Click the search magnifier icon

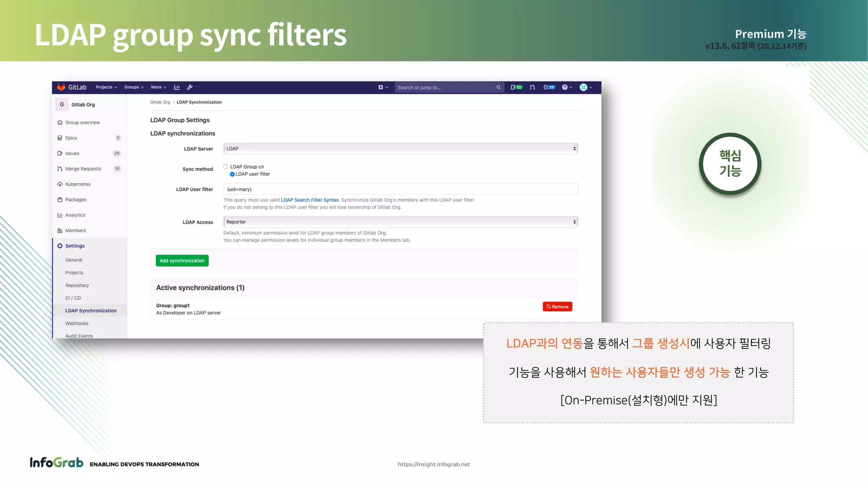498,88
